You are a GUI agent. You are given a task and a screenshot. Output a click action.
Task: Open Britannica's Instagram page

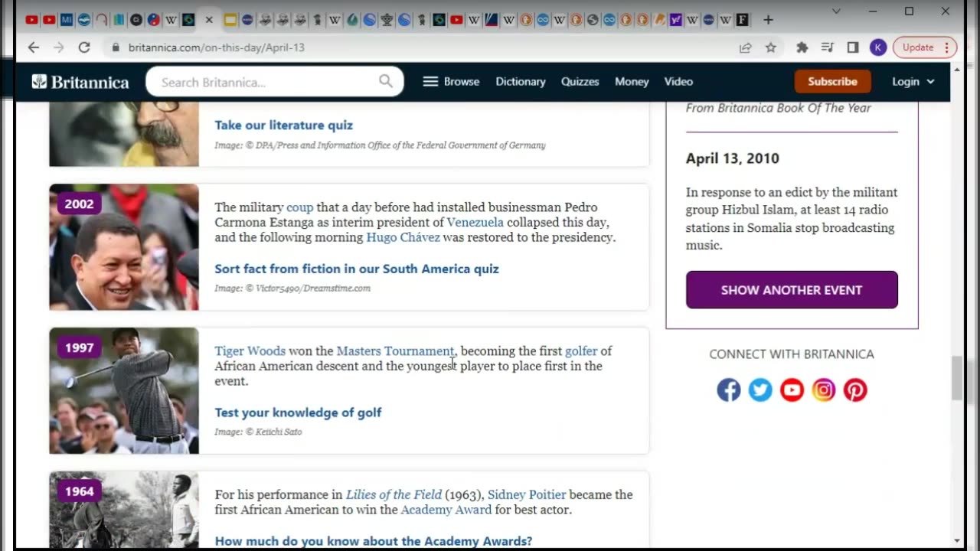[x=824, y=390]
